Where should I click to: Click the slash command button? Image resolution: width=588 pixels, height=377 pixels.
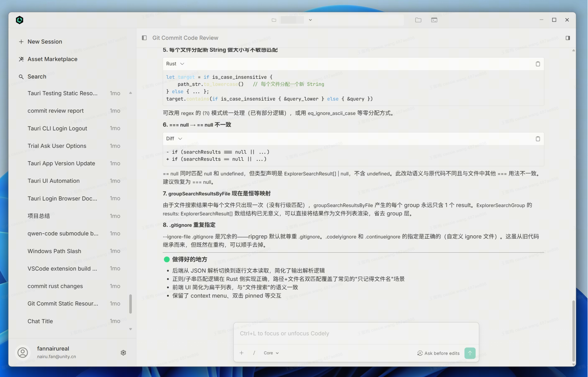(x=254, y=353)
